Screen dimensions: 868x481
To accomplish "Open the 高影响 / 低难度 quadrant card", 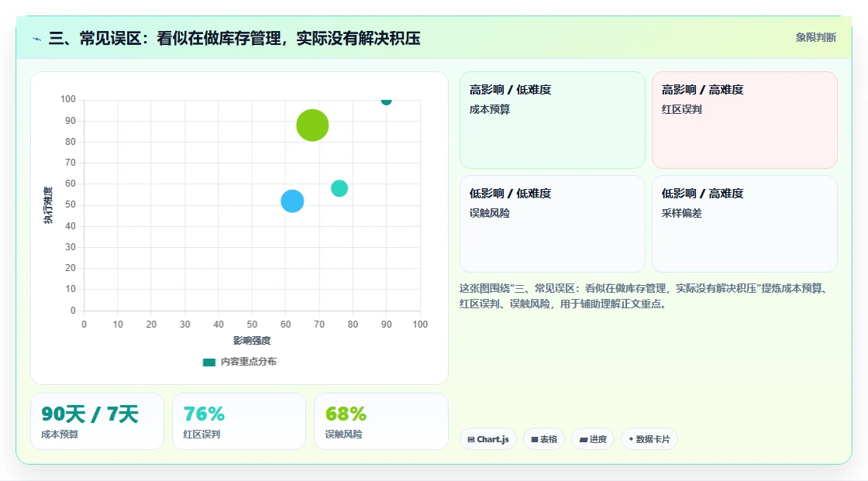I will coord(552,119).
